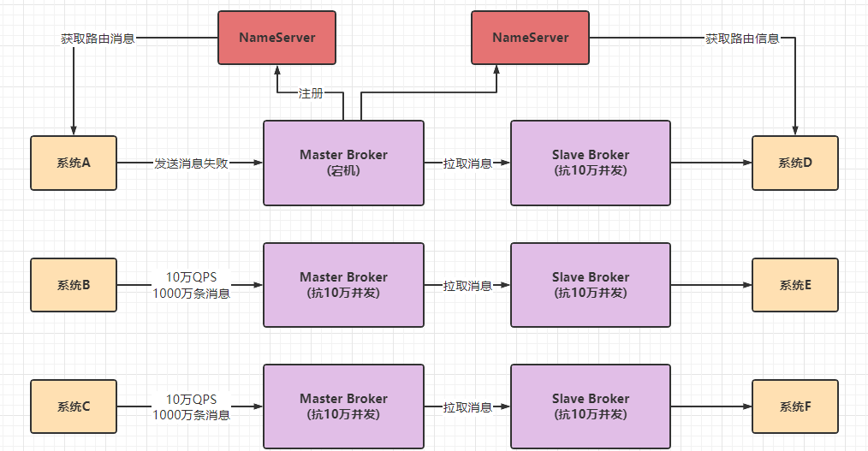Select the NameServer box linked to 获取路由消息
Screen dimensions: 868x451
point(276,38)
